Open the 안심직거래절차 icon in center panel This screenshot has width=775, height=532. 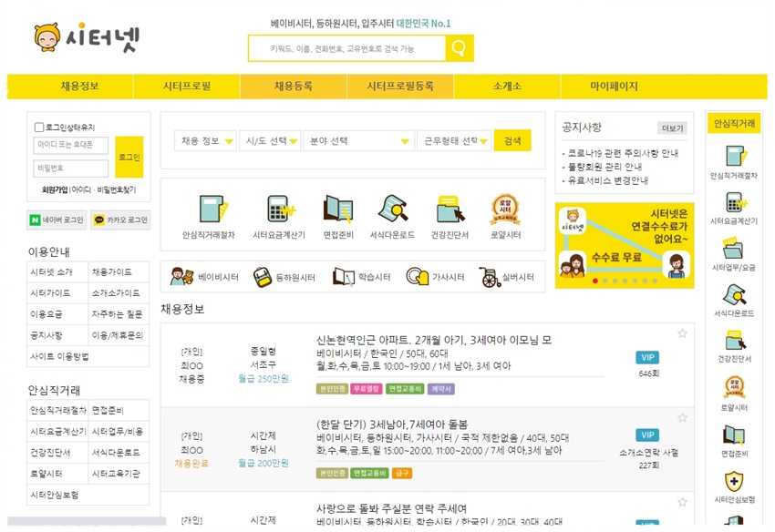pyautogui.click(x=213, y=209)
